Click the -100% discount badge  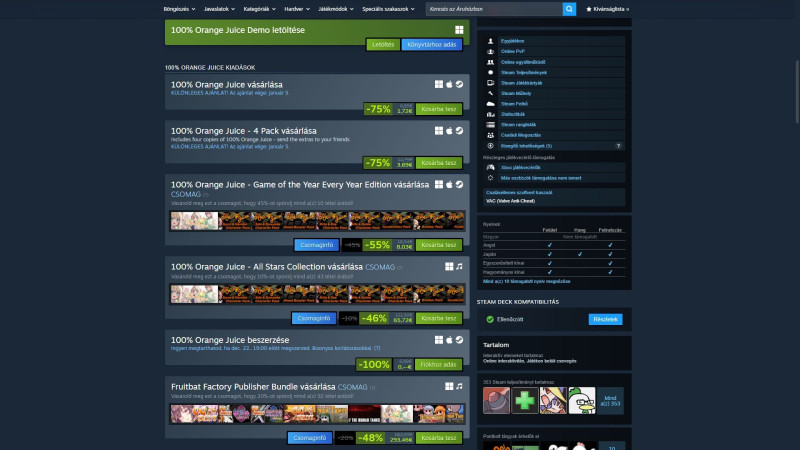tap(374, 364)
